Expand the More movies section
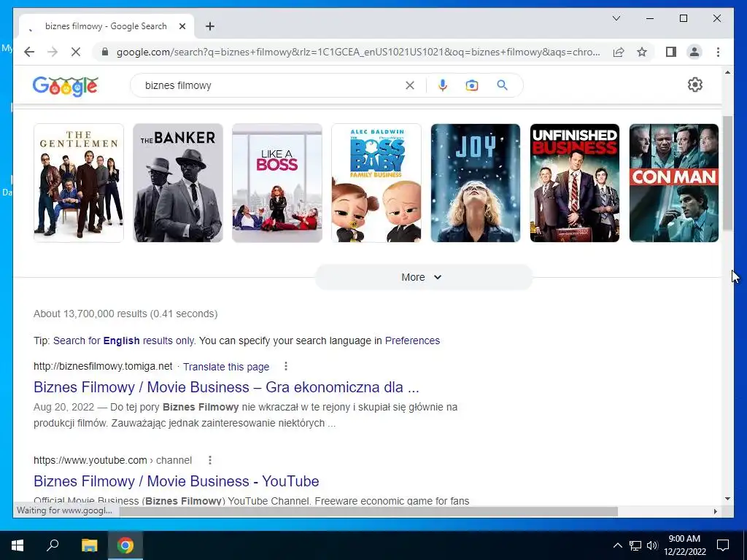747x560 pixels. (x=423, y=277)
